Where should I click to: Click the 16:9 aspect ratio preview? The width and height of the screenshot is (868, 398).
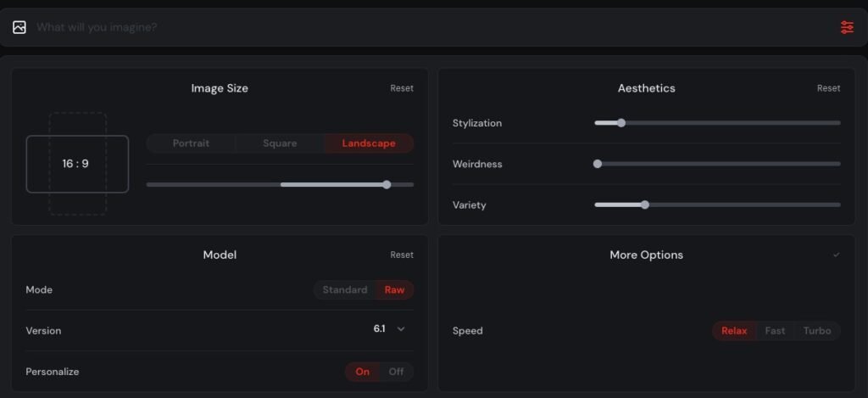pyautogui.click(x=76, y=164)
